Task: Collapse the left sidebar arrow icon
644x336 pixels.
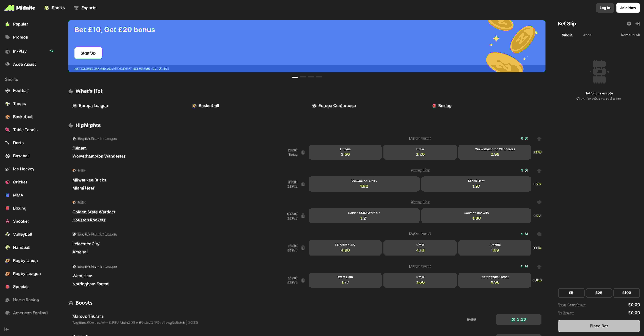Action: [x=7, y=329]
